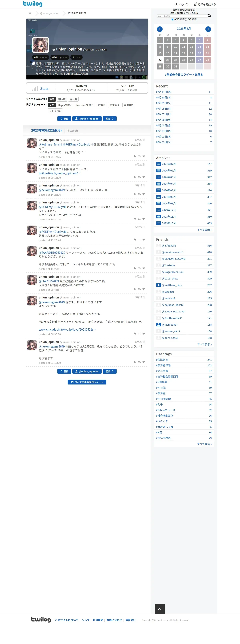Open the www.city.adachi.tokyo.jp link
The height and width of the screenshot is (644, 240).
[67, 330]
